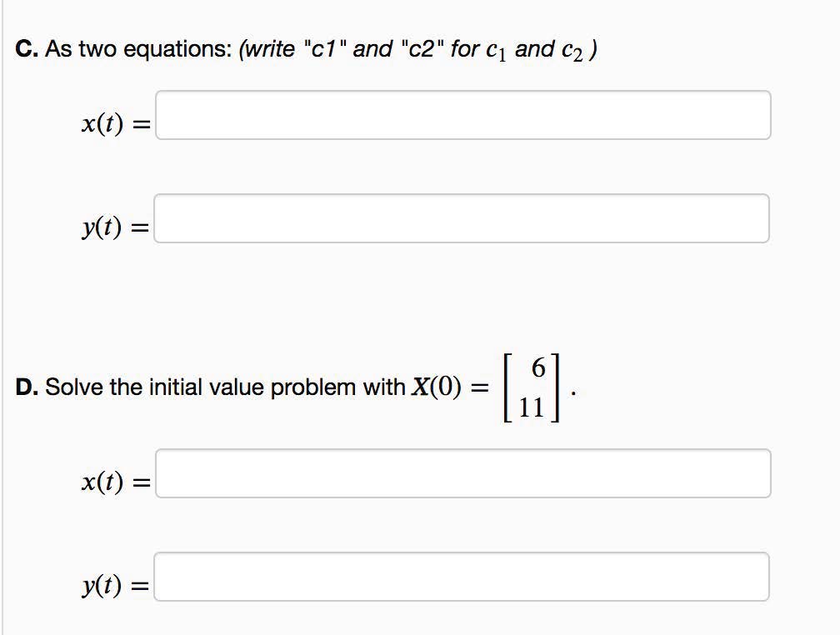Click the c₁ math symbol in the hint
This screenshot has height=635, width=840.
496,52
